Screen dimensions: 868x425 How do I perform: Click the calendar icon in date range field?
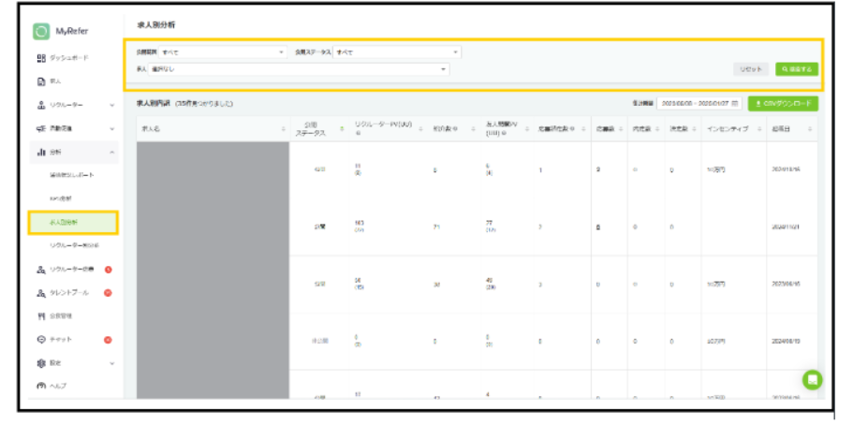(735, 103)
